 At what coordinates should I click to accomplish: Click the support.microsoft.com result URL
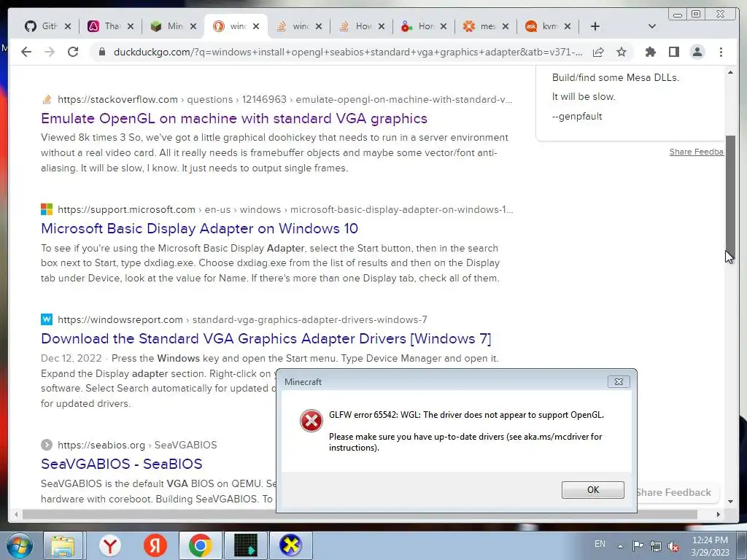coord(285,209)
